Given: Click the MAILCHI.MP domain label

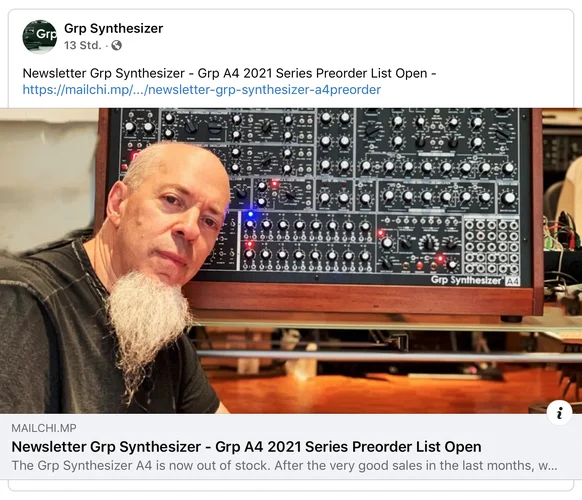Looking at the screenshot, I should coord(44,428).
